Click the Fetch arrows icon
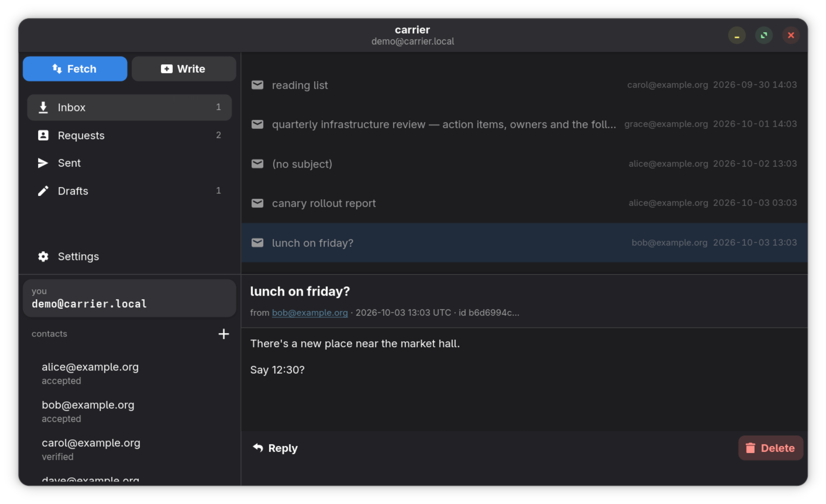The height and width of the screenshot is (504, 826). (x=57, y=68)
